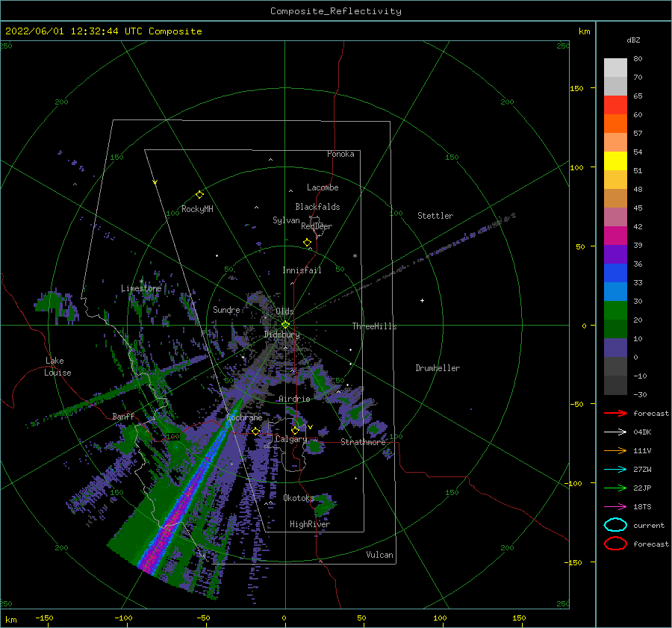Click the white asterisk marker east of Innisfail
Viewport: 672px width, 628px height.
(355, 256)
